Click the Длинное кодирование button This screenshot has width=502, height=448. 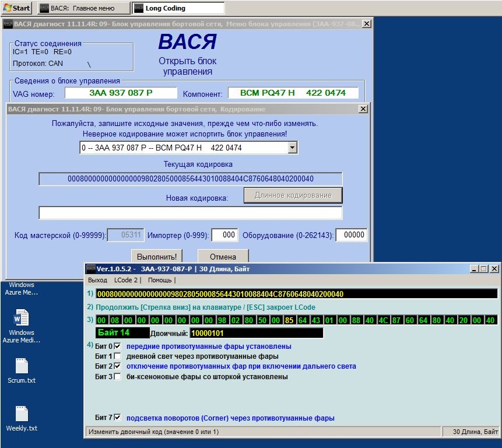pos(293,195)
